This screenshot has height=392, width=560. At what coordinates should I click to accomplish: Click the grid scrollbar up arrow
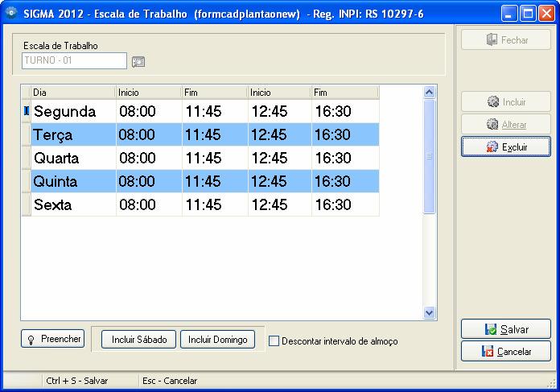coord(429,93)
